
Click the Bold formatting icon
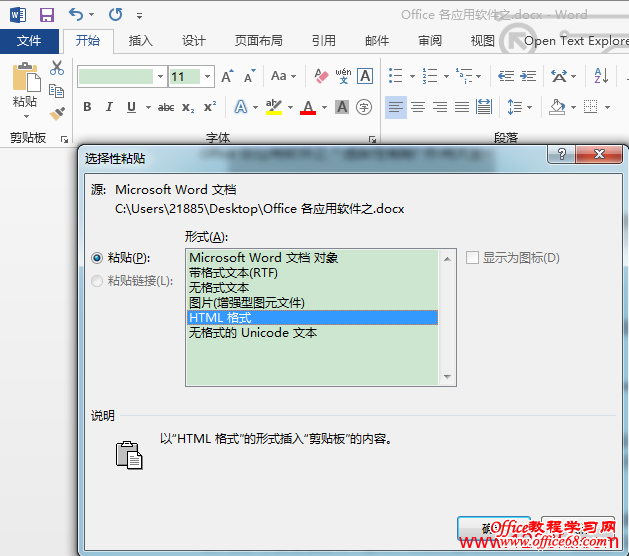coord(87,108)
